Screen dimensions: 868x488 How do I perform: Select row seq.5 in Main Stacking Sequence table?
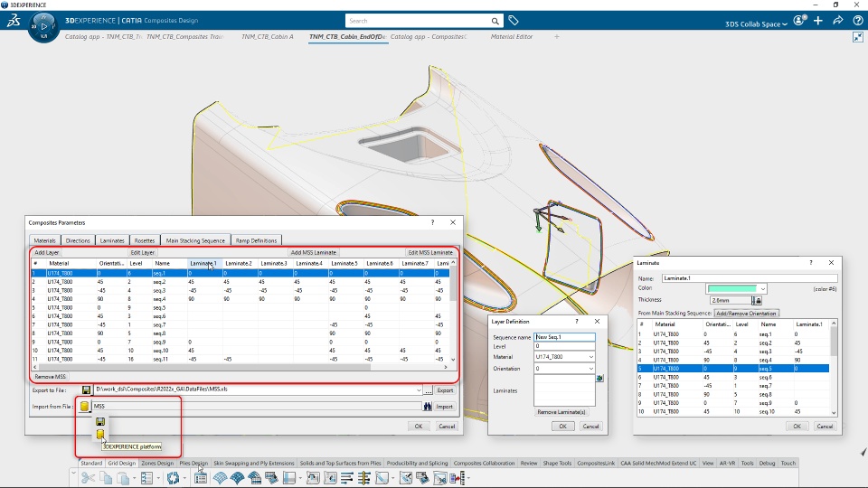point(241,307)
